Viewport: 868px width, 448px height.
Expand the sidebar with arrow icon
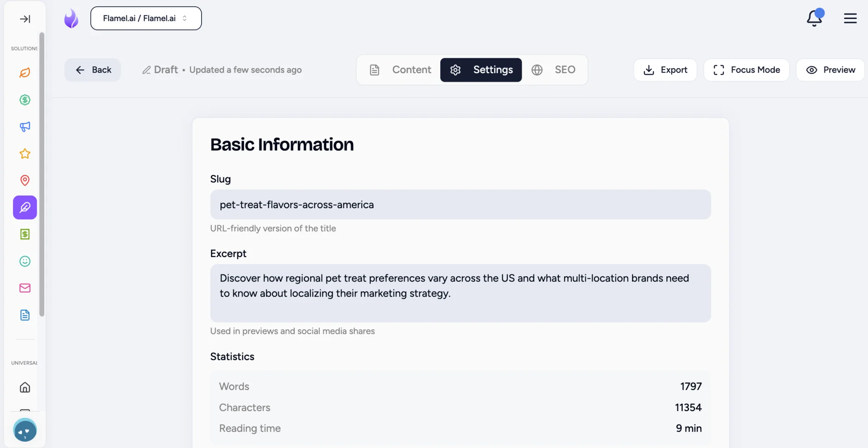point(25,19)
